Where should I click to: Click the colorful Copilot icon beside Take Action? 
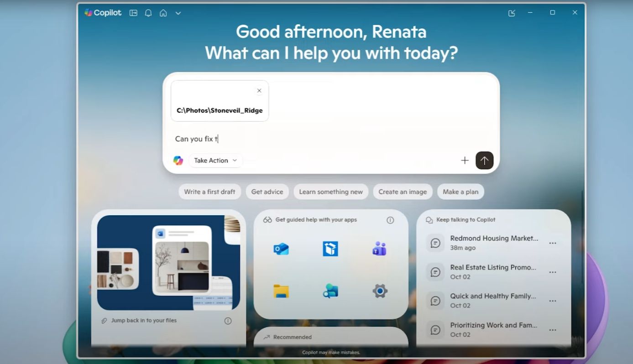(x=178, y=161)
